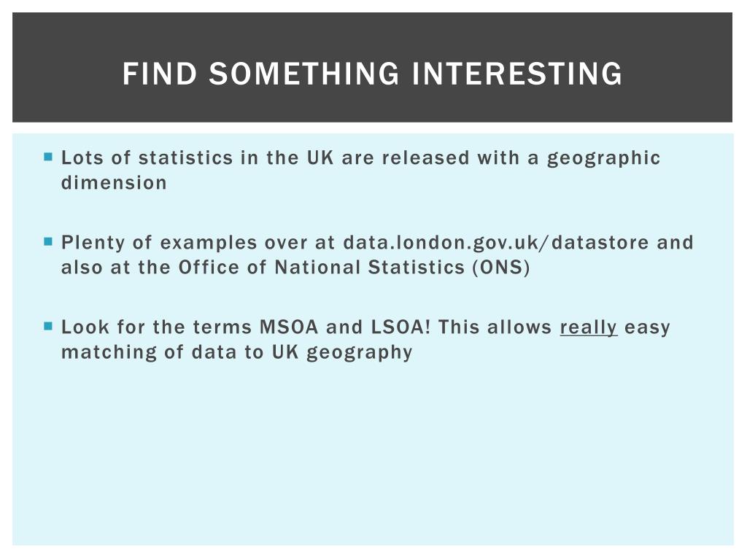Click the FIND SOMETHING INTERESTING title

pos(372,74)
